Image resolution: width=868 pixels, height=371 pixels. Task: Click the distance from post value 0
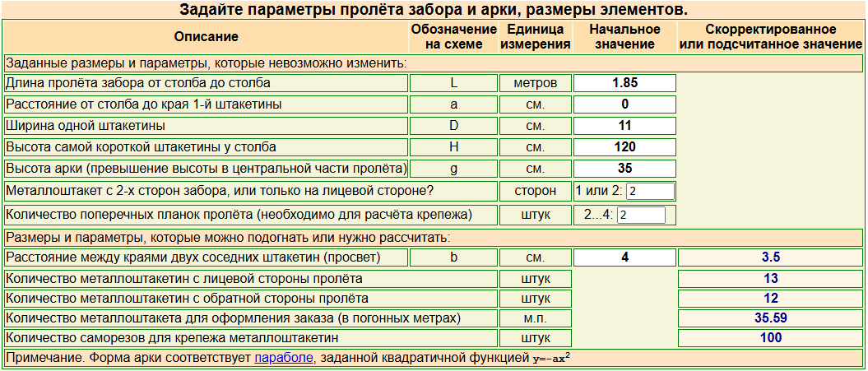pyautogui.click(x=625, y=104)
